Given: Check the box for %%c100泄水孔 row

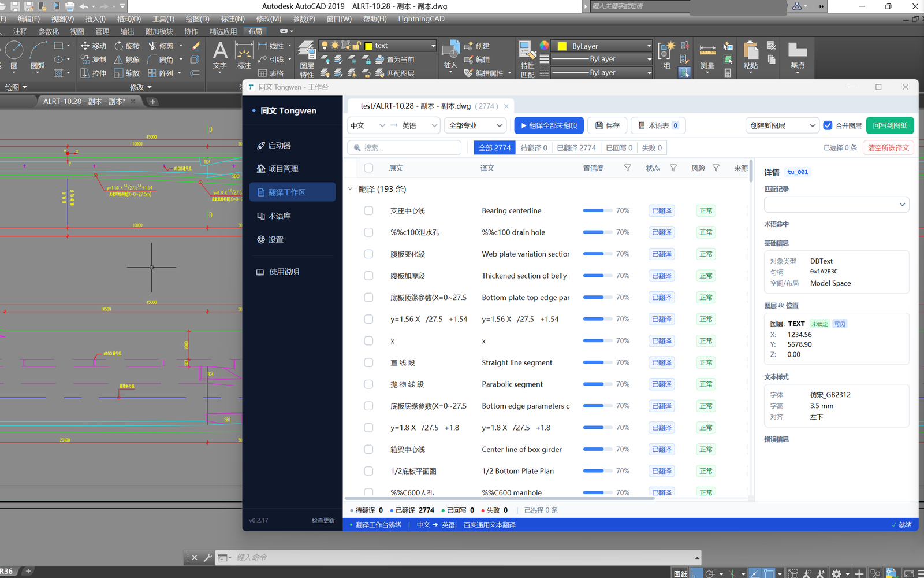Looking at the screenshot, I should tap(368, 232).
